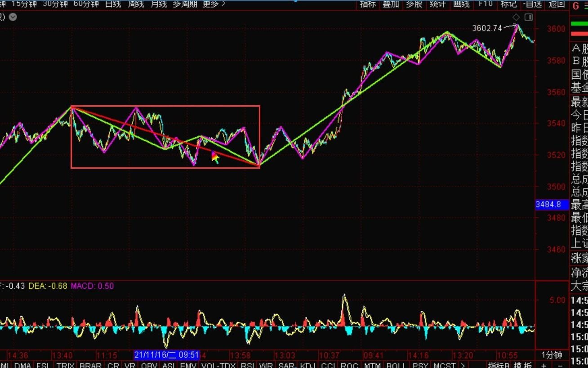Click the 叠加 overlay button
The height and width of the screenshot is (368, 588).
(391, 4)
